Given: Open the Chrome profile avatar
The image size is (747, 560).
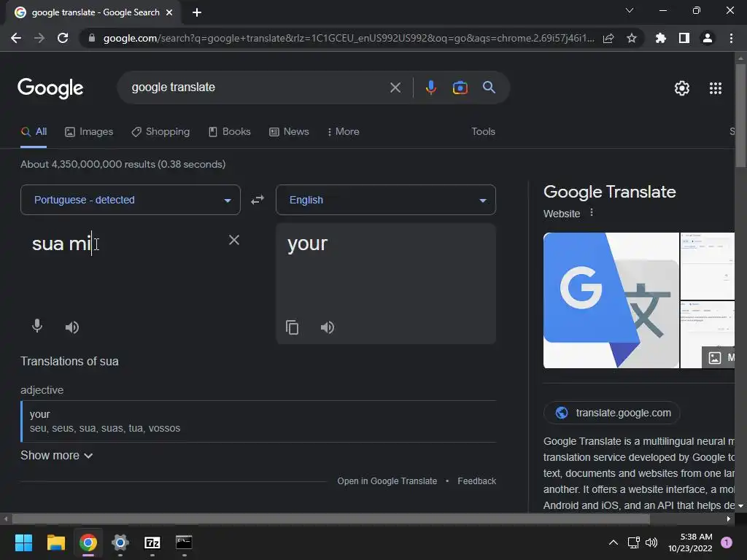Looking at the screenshot, I should tap(708, 38).
